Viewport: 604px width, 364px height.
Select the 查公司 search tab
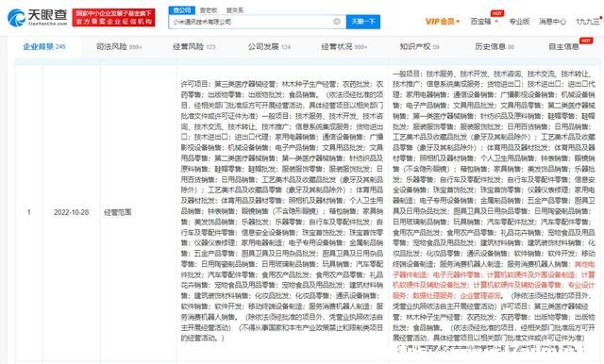coord(182,10)
